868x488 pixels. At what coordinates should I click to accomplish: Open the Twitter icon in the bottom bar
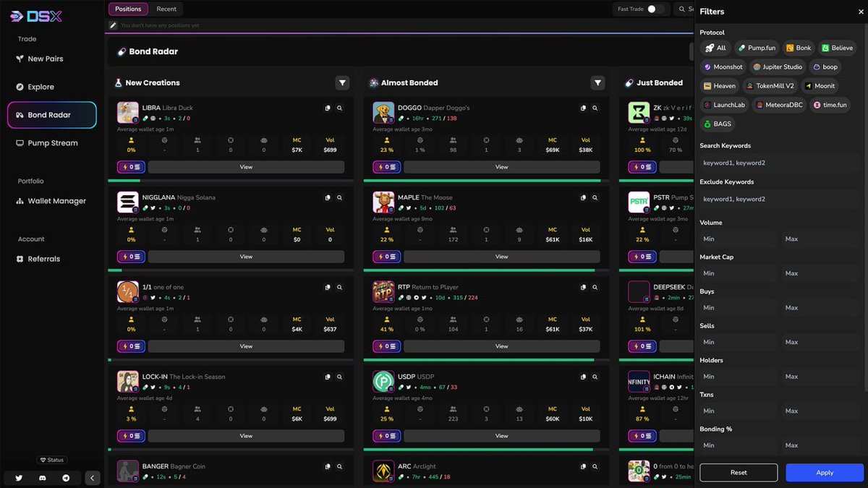point(19,478)
